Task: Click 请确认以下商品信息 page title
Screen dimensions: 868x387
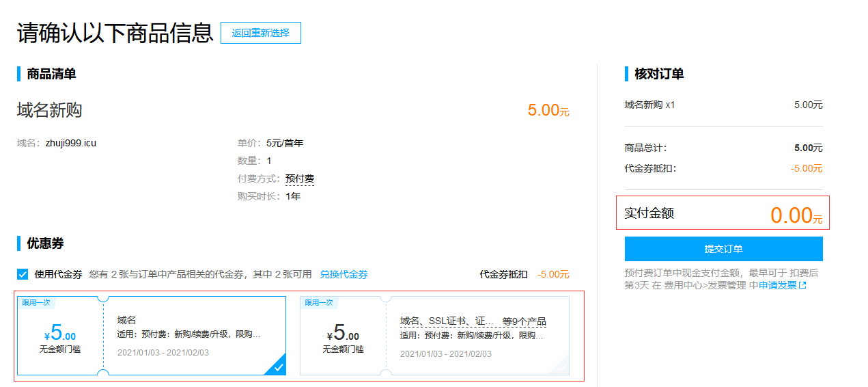Action: coord(115,33)
